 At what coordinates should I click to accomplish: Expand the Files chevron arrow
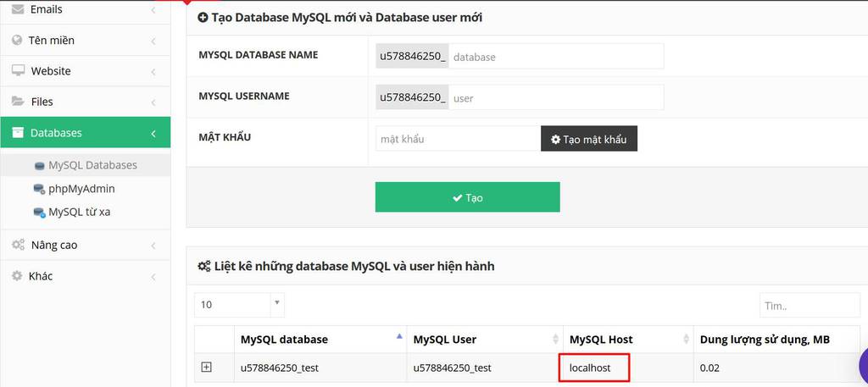153,102
